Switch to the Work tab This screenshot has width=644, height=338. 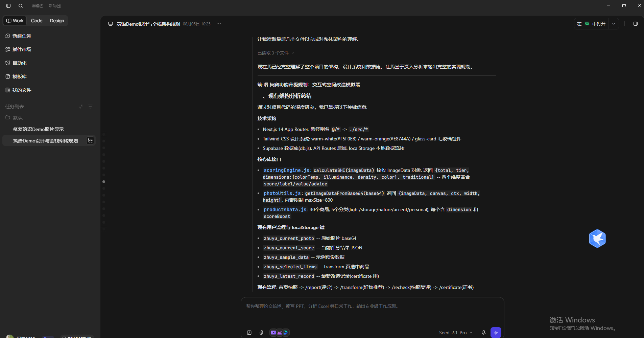pyautogui.click(x=15, y=21)
